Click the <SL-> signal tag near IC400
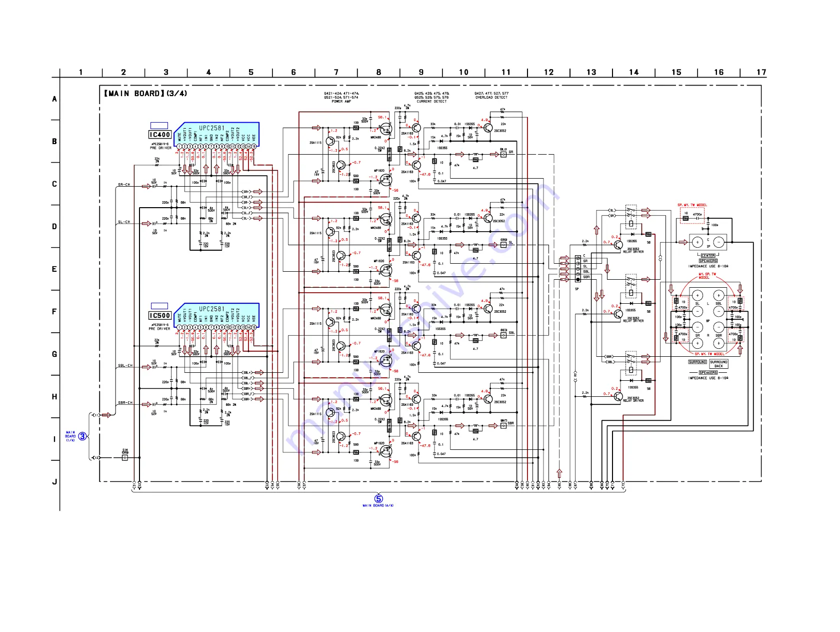Screen dimensions: 840x632 click(245, 218)
